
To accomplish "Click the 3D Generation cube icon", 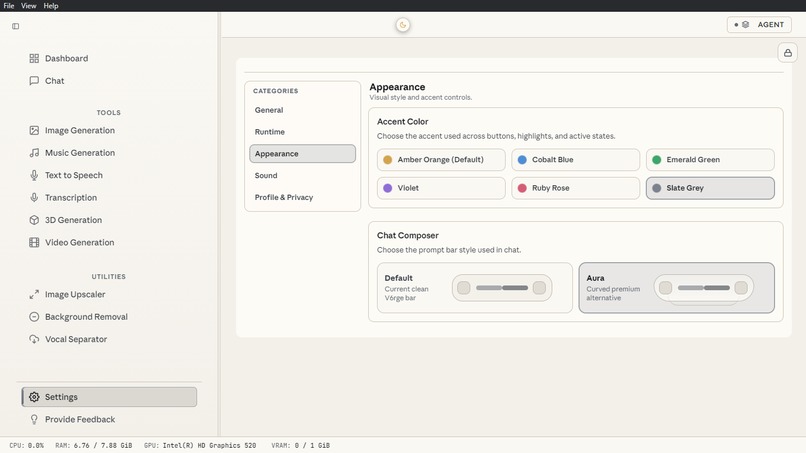I will (x=34, y=220).
